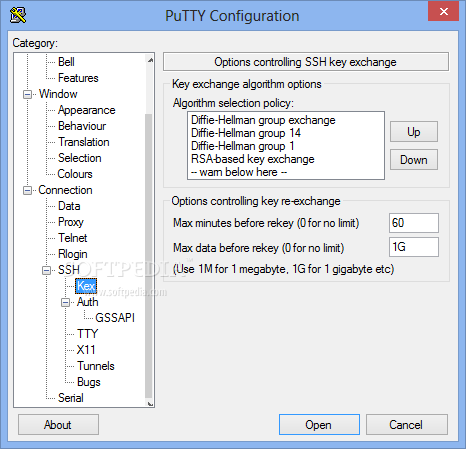
Task: Open the Translation settings
Action: pos(83,142)
